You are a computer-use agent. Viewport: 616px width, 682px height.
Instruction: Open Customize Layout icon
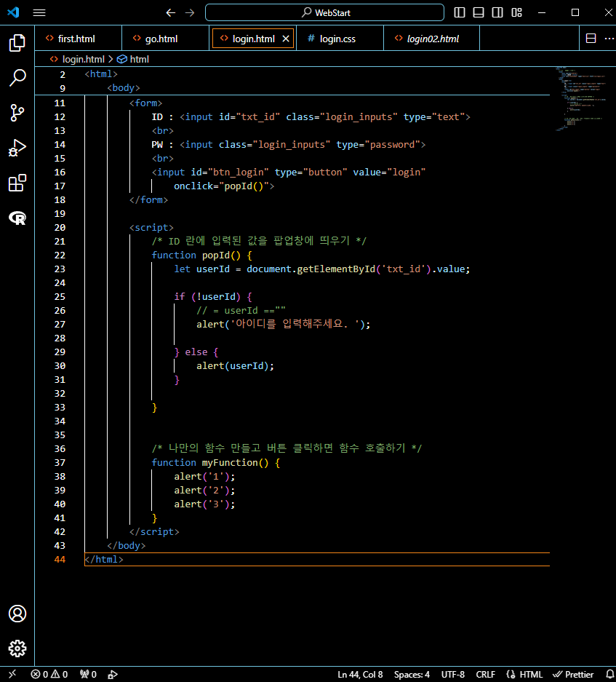pyautogui.click(x=516, y=12)
